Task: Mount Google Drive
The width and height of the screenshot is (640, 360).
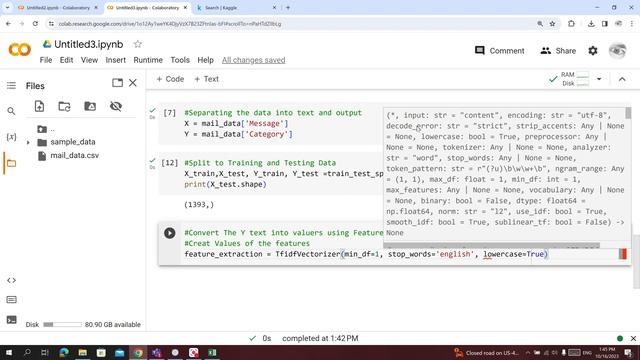Action: tap(90, 106)
